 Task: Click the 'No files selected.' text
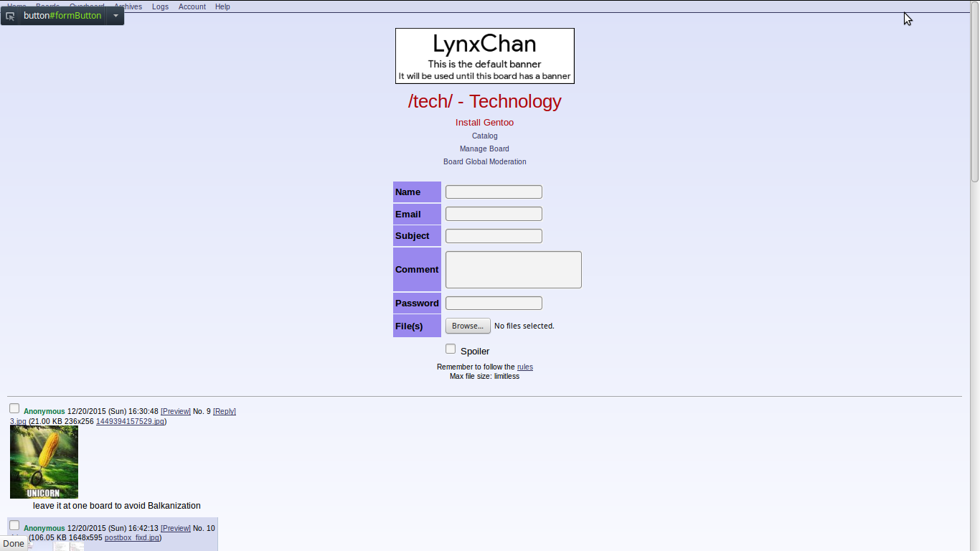(x=524, y=326)
